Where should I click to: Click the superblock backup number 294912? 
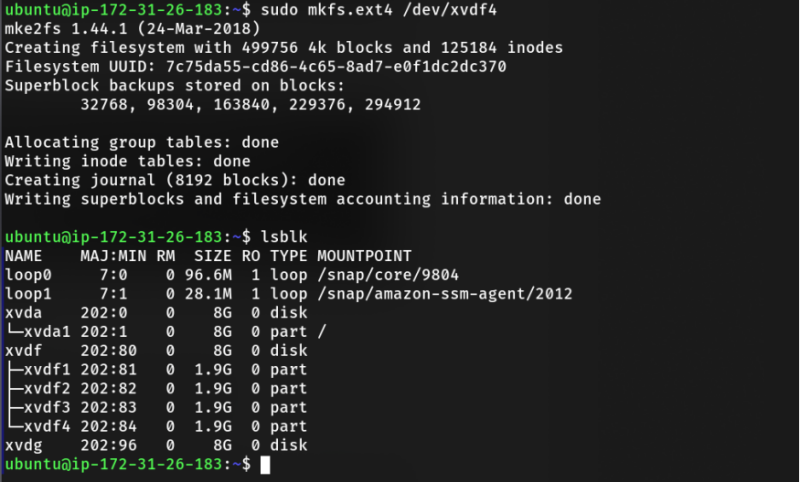pyautogui.click(x=393, y=105)
